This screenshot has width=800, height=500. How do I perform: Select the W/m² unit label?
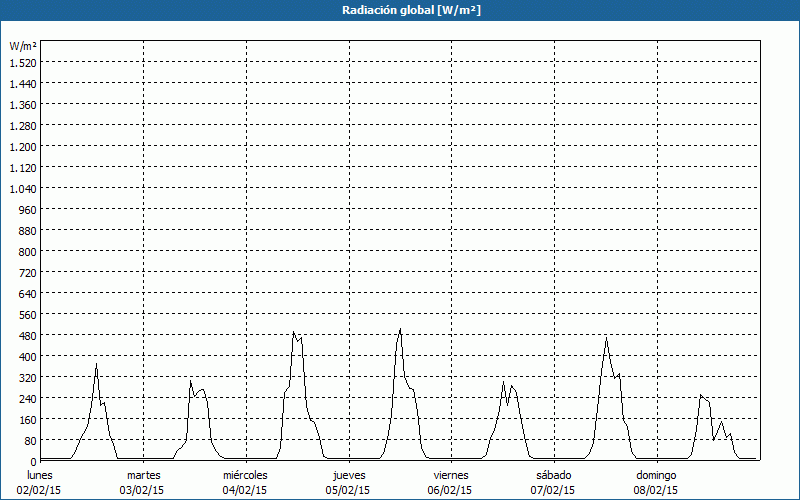click(23, 46)
